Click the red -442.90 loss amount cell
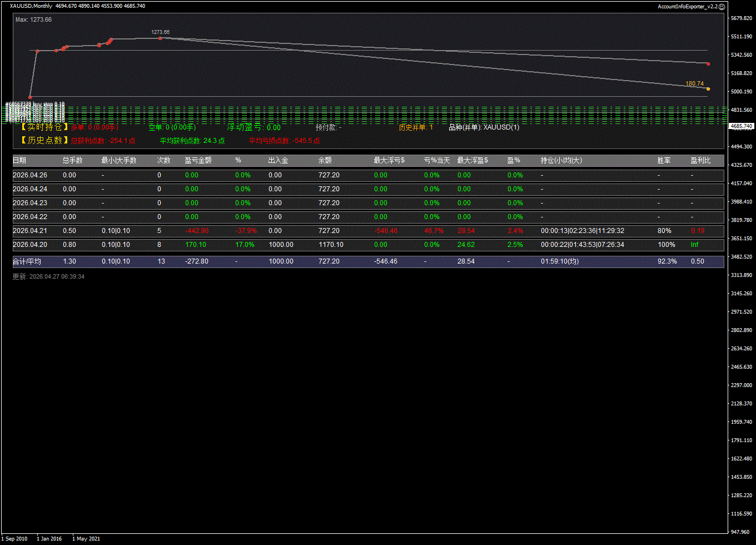This screenshot has height=545, width=756. [x=197, y=231]
